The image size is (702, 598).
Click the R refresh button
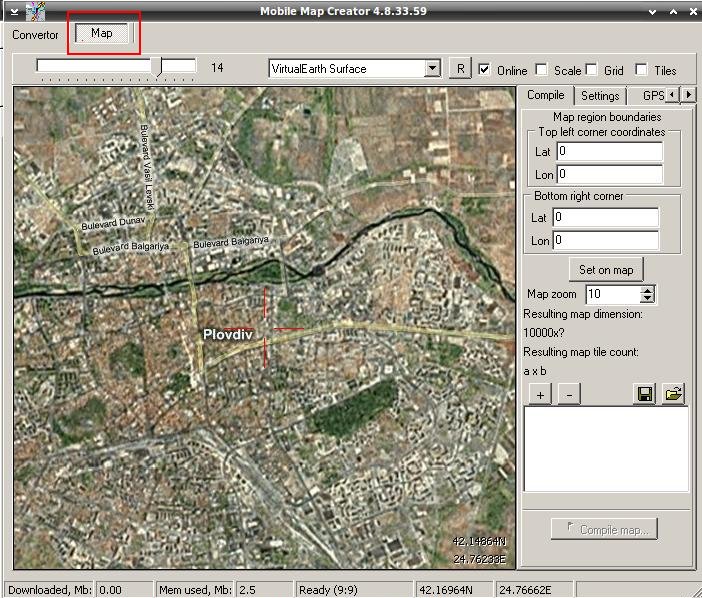(459, 69)
